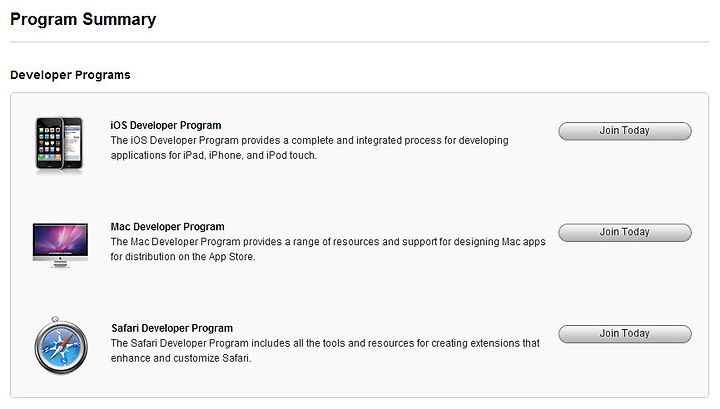720x409 pixels.
Task: Join Today for the Safari Developer Program
Action: tap(625, 334)
